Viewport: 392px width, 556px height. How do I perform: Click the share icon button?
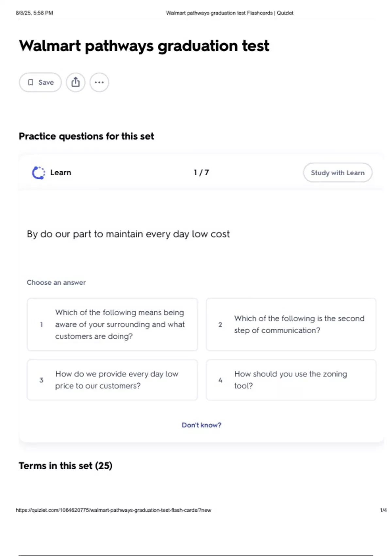[x=75, y=82]
